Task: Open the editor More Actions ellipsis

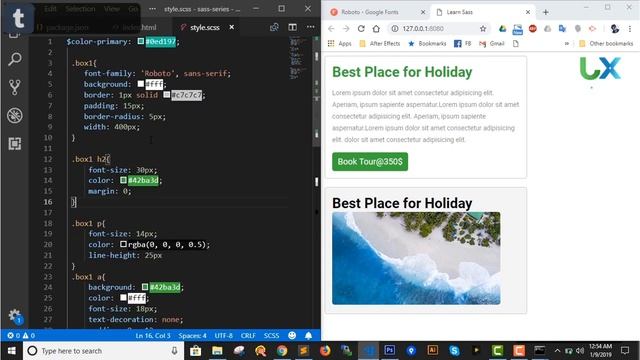Action: 310,27
